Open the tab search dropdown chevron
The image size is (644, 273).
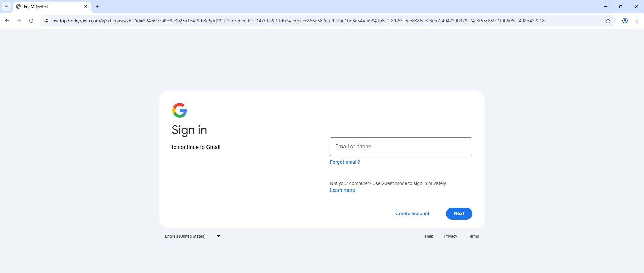click(x=6, y=6)
